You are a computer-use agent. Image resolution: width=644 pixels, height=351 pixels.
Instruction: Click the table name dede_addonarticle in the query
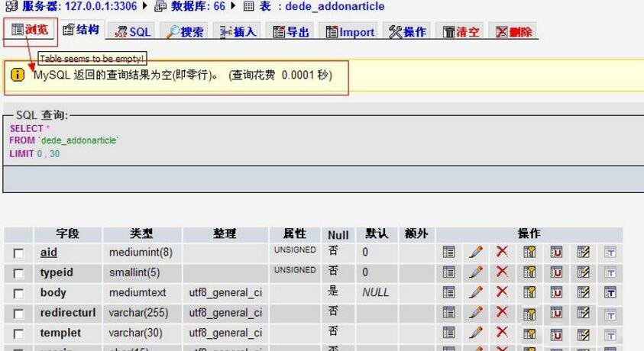(x=79, y=140)
